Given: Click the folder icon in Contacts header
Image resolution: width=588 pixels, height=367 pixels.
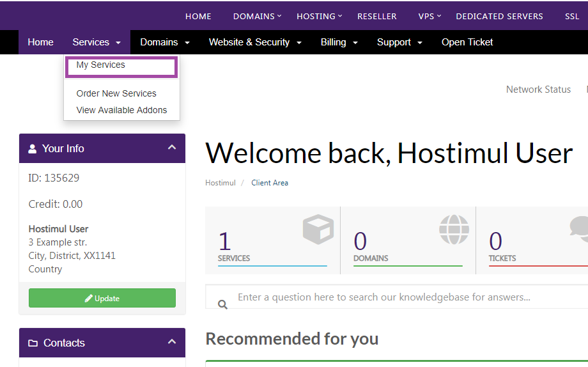Looking at the screenshot, I should coord(33,343).
